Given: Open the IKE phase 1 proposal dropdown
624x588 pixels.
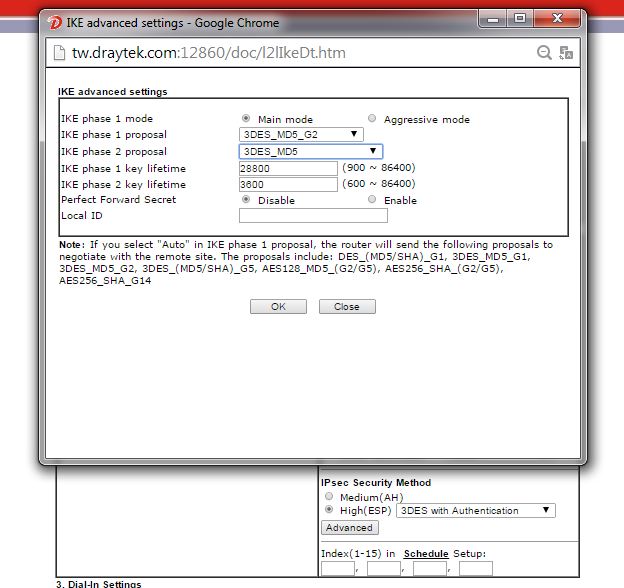Looking at the screenshot, I should pos(300,135).
